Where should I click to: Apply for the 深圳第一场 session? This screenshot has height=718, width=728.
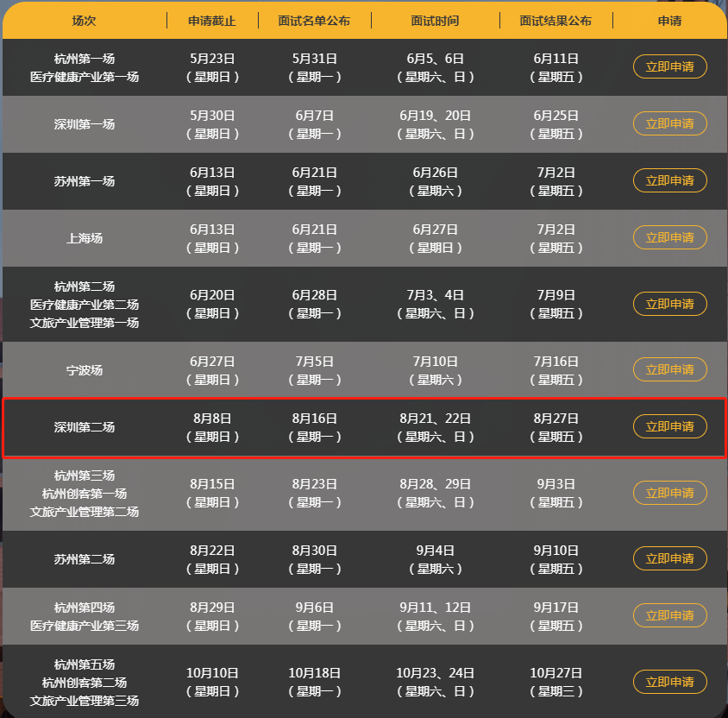click(x=669, y=124)
